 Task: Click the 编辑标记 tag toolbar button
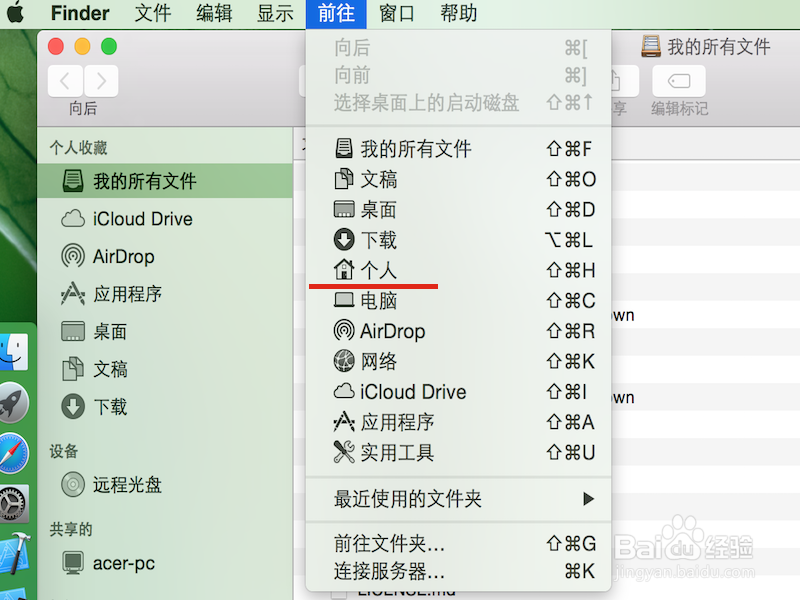(679, 81)
